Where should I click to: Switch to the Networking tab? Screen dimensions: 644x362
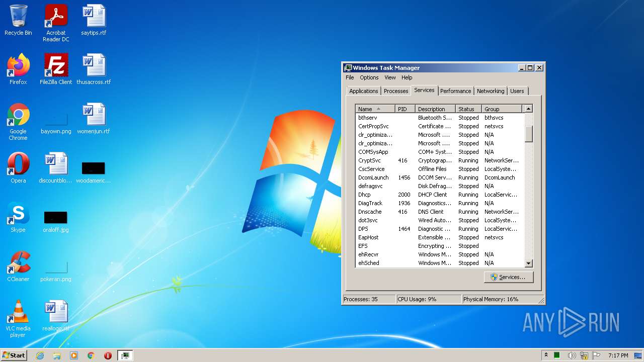[491, 91]
